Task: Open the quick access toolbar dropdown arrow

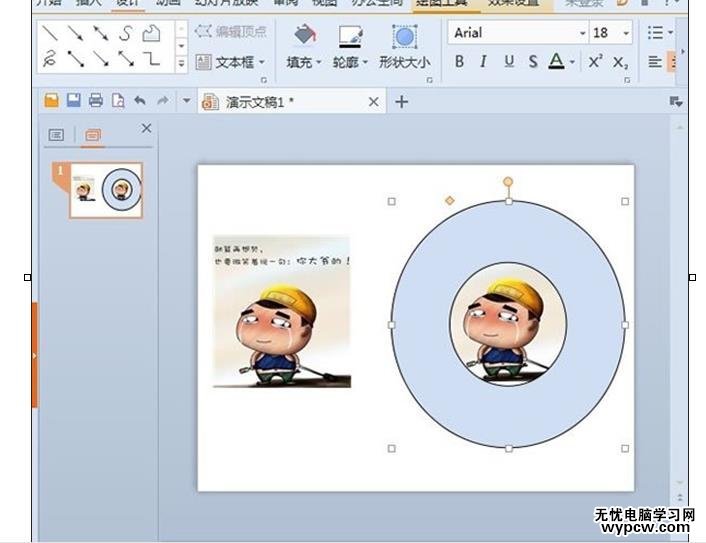Action: pos(186,100)
